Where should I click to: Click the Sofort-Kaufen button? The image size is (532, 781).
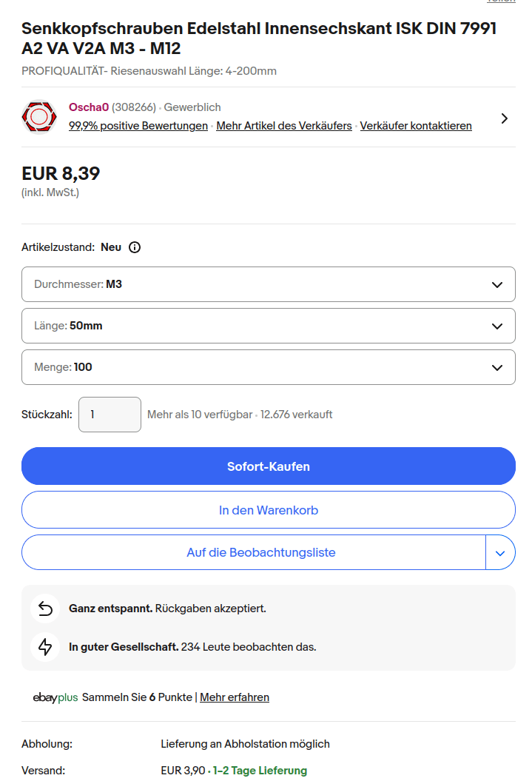pos(269,466)
